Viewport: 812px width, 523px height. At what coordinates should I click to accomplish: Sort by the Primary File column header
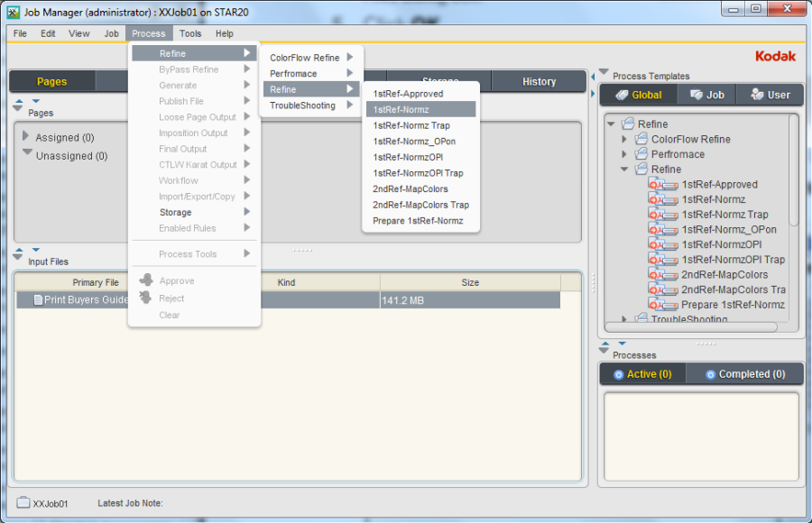pyautogui.click(x=96, y=282)
